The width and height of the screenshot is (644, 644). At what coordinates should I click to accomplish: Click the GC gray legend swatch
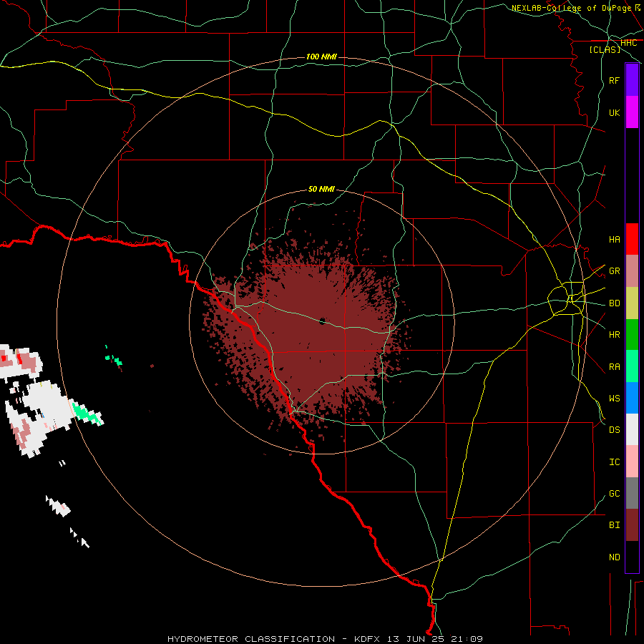(632, 493)
